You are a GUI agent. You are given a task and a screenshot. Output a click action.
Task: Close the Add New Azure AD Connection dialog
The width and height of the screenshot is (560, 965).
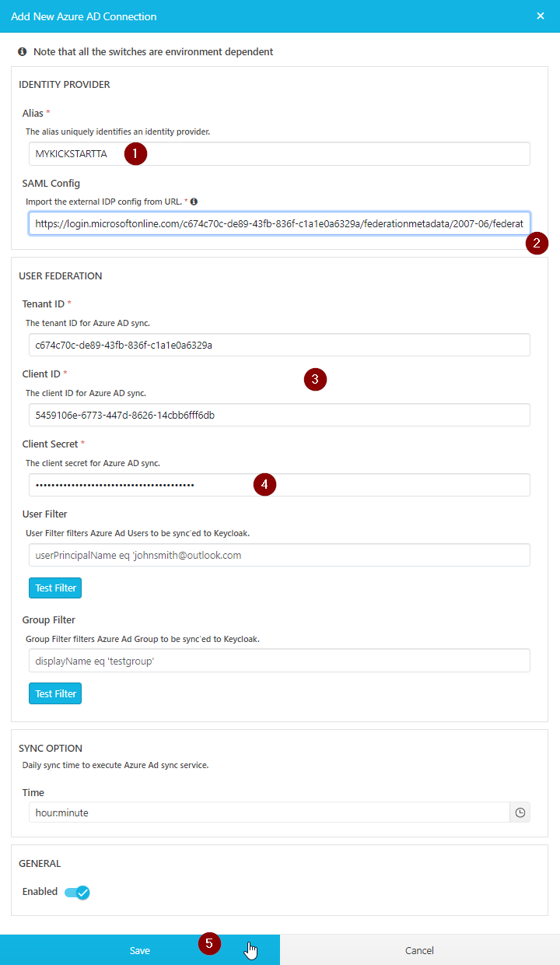(541, 16)
